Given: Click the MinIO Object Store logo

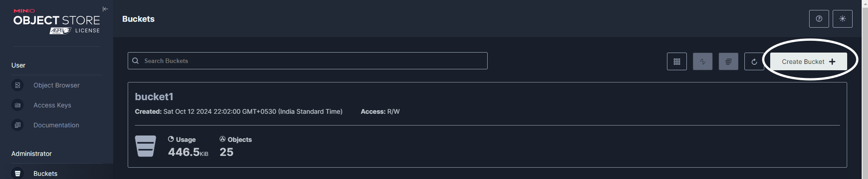Looking at the screenshot, I should coord(57,21).
